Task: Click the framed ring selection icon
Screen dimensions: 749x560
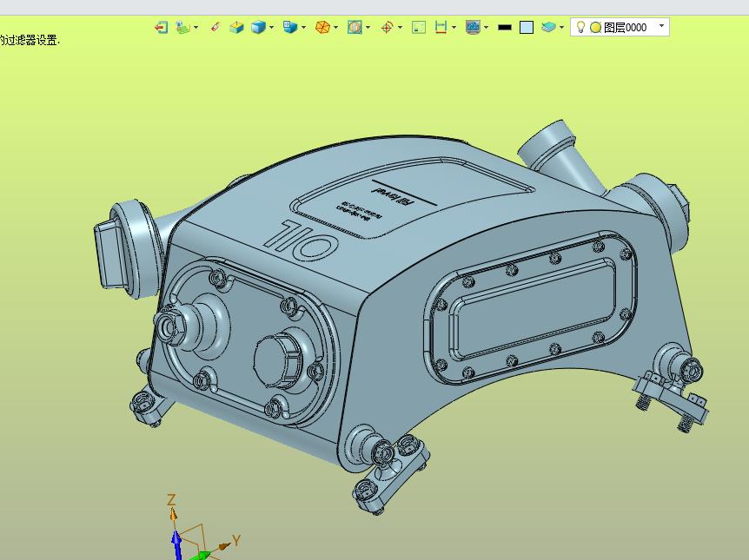Action: click(355, 27)
